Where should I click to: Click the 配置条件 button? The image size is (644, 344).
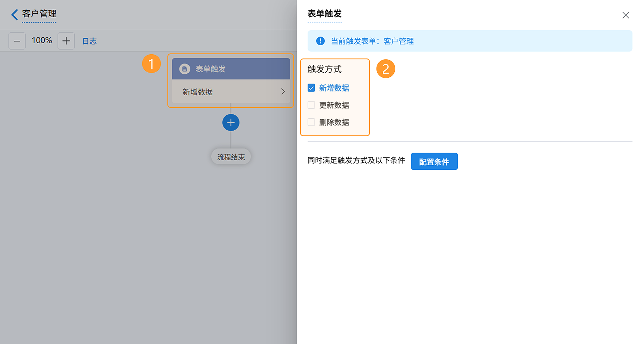coord(434,161)
